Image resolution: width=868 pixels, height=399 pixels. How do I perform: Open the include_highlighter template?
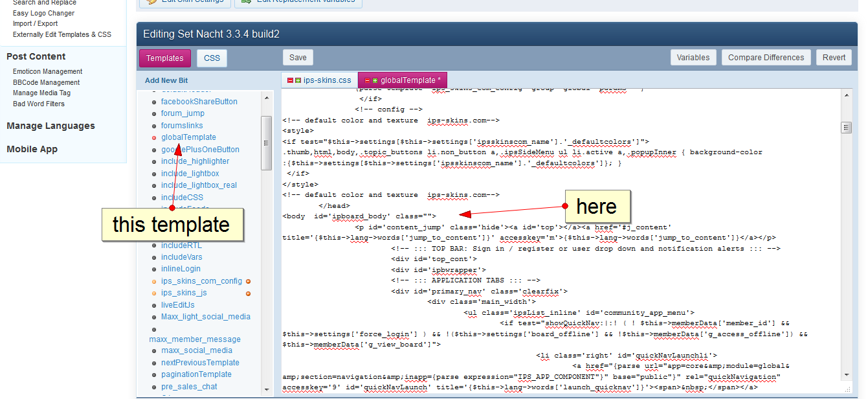point(195,161)
